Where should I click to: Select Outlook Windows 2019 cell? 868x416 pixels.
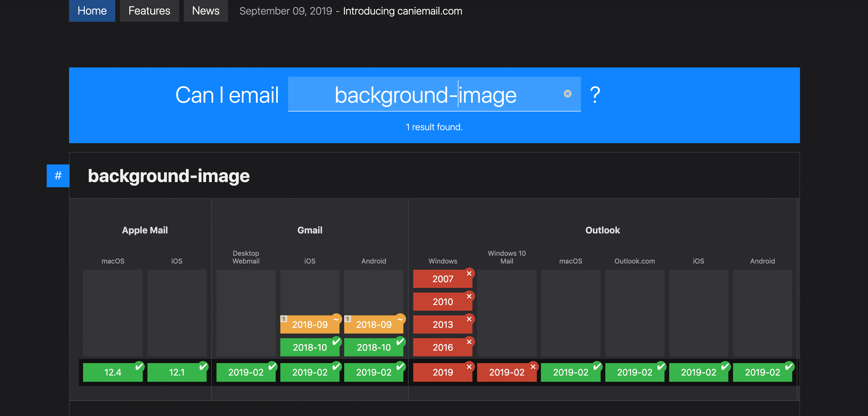[443, 372]
